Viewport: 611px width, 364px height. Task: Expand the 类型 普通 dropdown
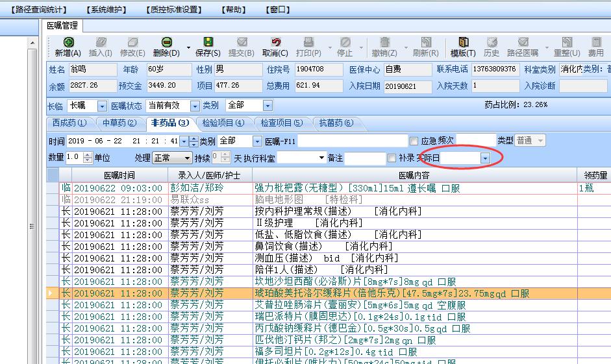pyautogui.click(x=540, y=141)
